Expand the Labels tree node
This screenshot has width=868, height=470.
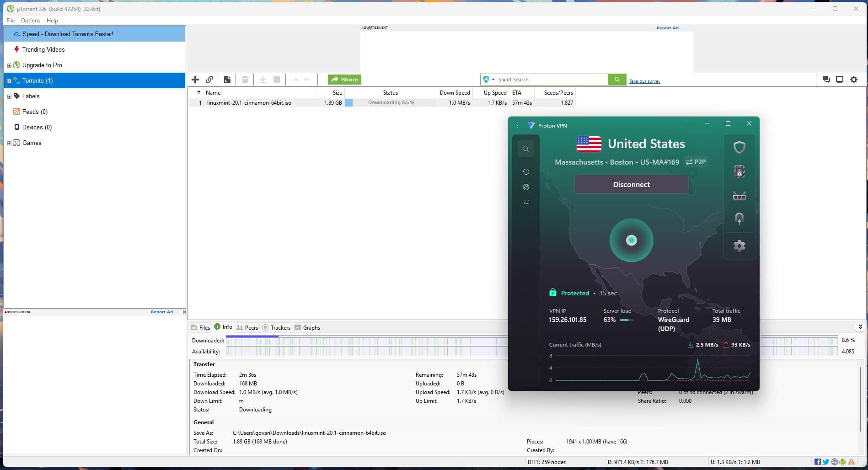pos(9,96)
